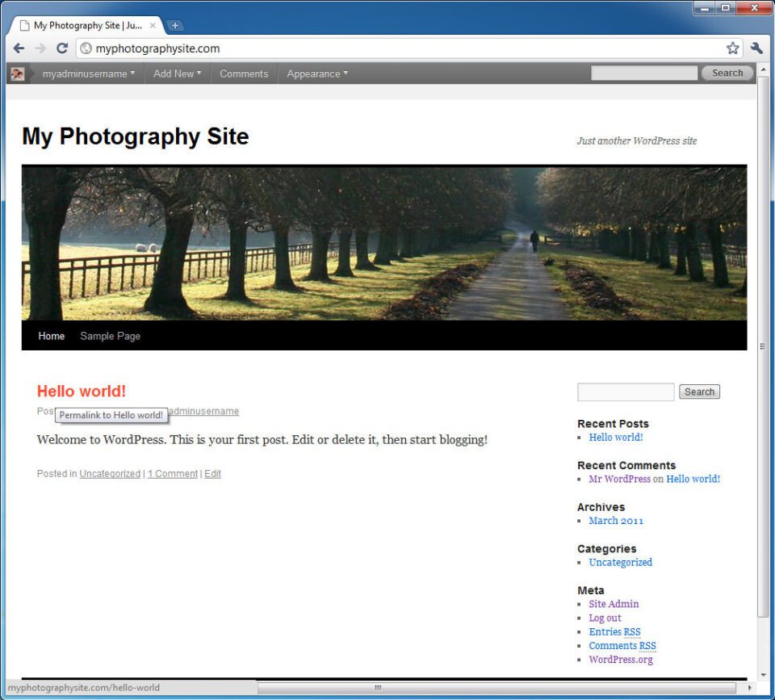Expand the Appearance dropdown menu
The image size is (775, 700).
click(x=317, y=73)
